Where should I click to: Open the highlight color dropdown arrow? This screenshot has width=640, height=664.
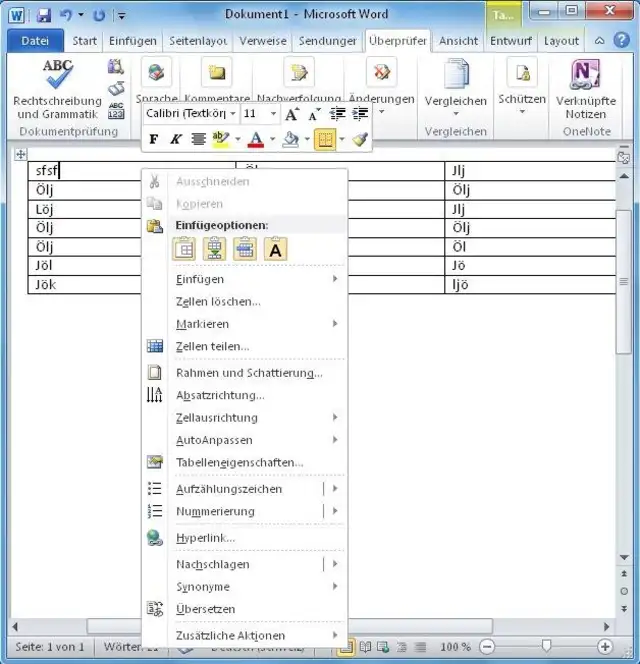coord(238,139)
